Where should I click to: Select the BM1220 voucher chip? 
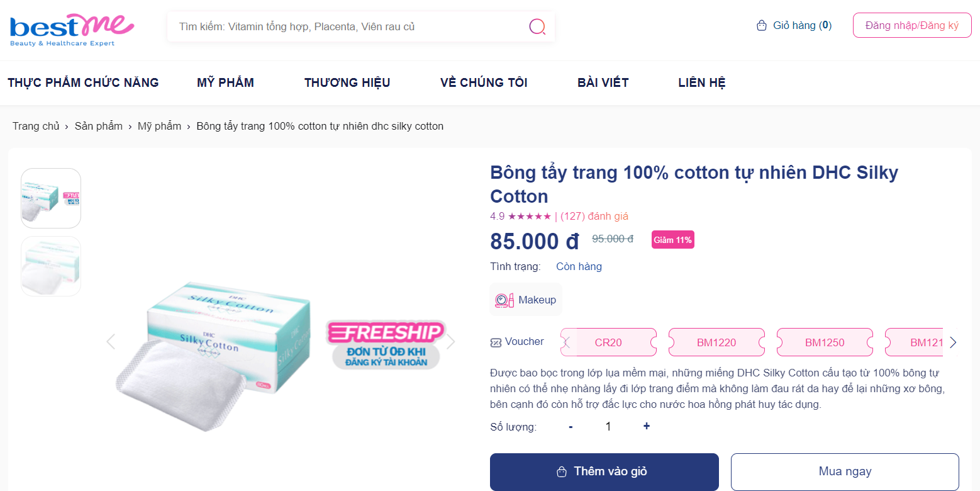[716, 342]
